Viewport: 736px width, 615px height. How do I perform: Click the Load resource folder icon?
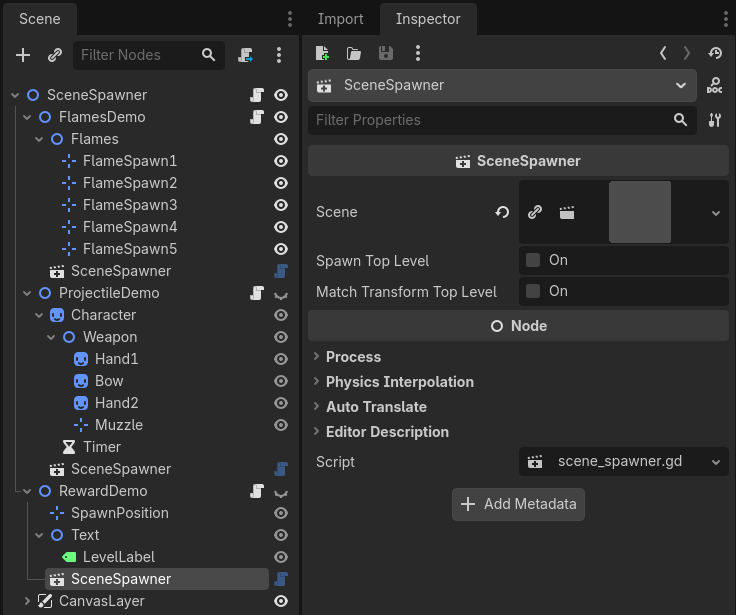tap(354, 53)
